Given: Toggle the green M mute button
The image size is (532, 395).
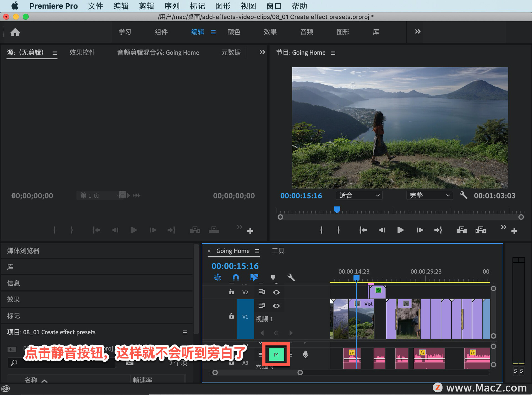Looking at the screenshot, I should click(276, 354).
